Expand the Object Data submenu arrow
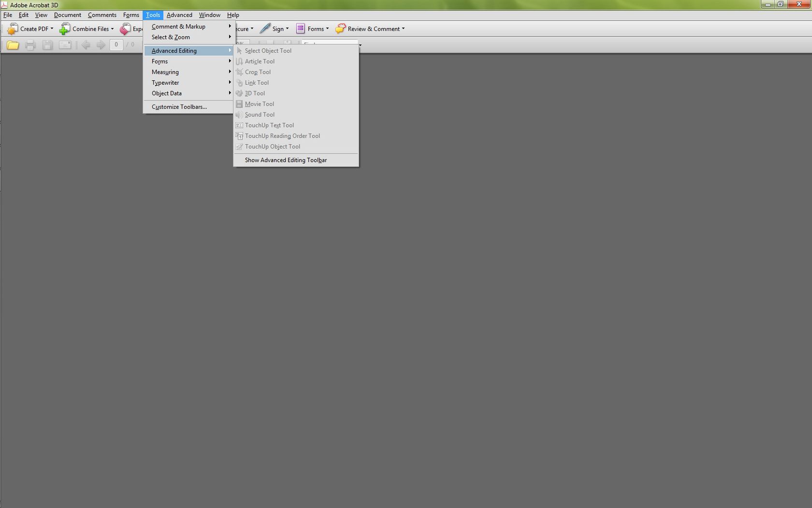The image size is (812, 508). pyautogui.click(x=230, y=93)
